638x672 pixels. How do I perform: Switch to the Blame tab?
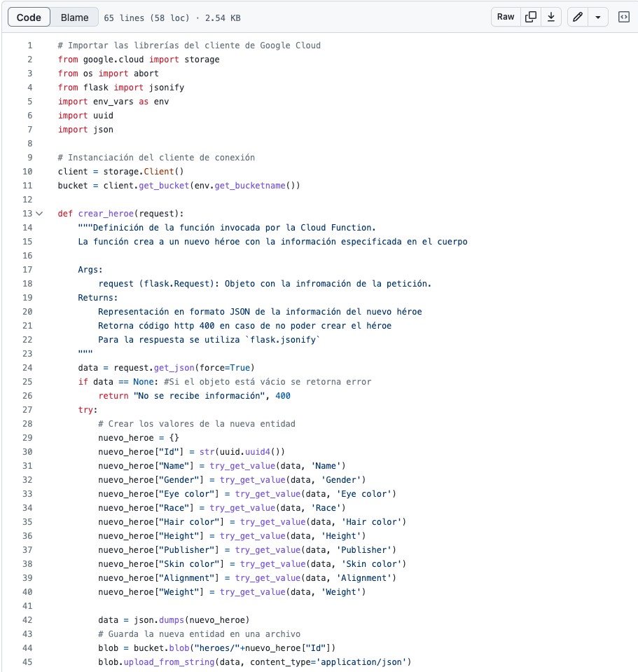(x=74, y=18)
